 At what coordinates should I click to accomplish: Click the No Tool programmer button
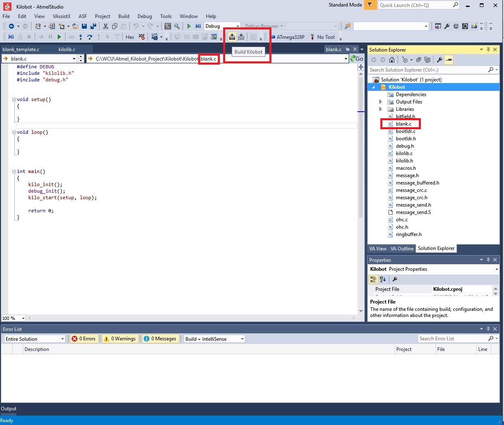click(x=323, y=37)
